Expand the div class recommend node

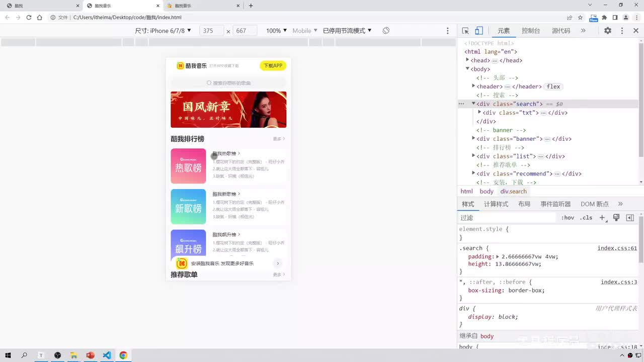pyautogui.click(x=473, y=173)
